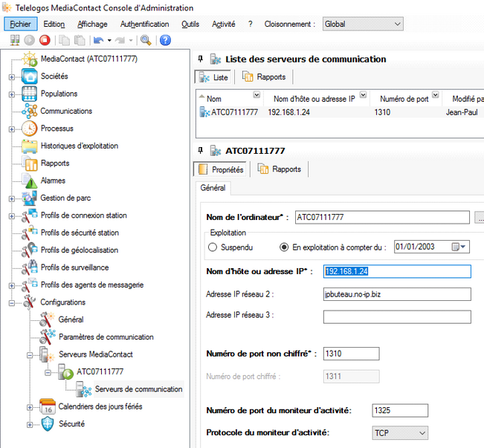Click the Nom d'hôte ou adresse IP field
Screen dimensions: 484x448
397,271
